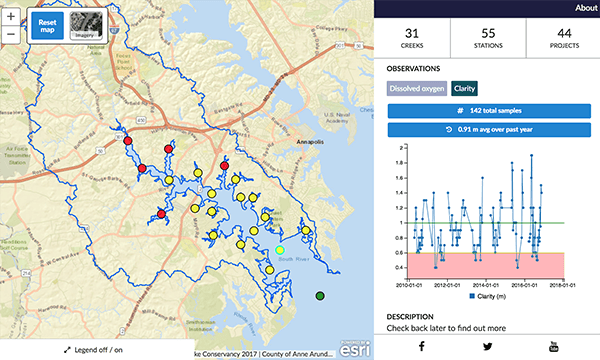Screen dimensions: 600x360
Task: Click the 2014-01-01 chart axis label
Action: pos(486,285)
